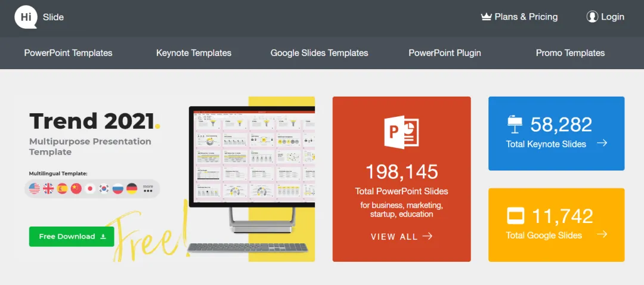Click the PowerPoint logo icon in red card

pos(401,132)
